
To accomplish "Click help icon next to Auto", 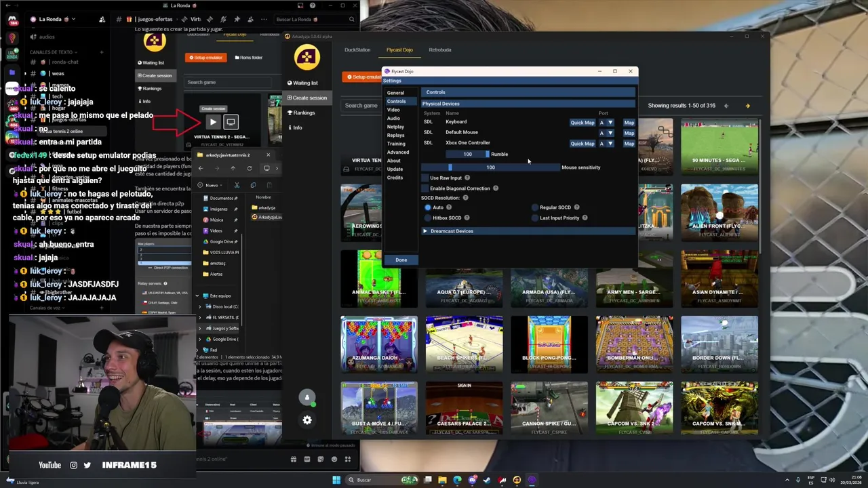I will (x=449, y=207).
